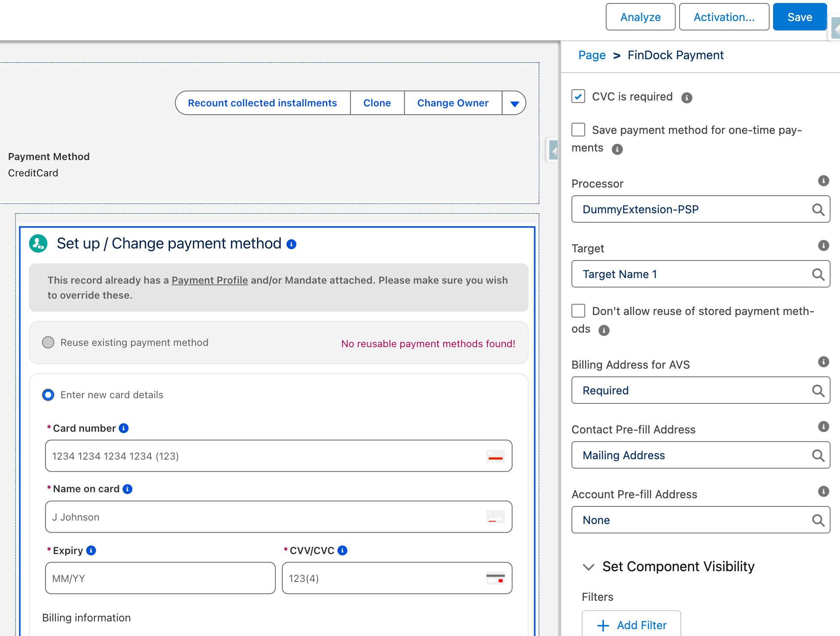Image resolution: width=840 pixels, height=636 pixels.
Task: Click the Target field search icon
Action: coord(818,274)
